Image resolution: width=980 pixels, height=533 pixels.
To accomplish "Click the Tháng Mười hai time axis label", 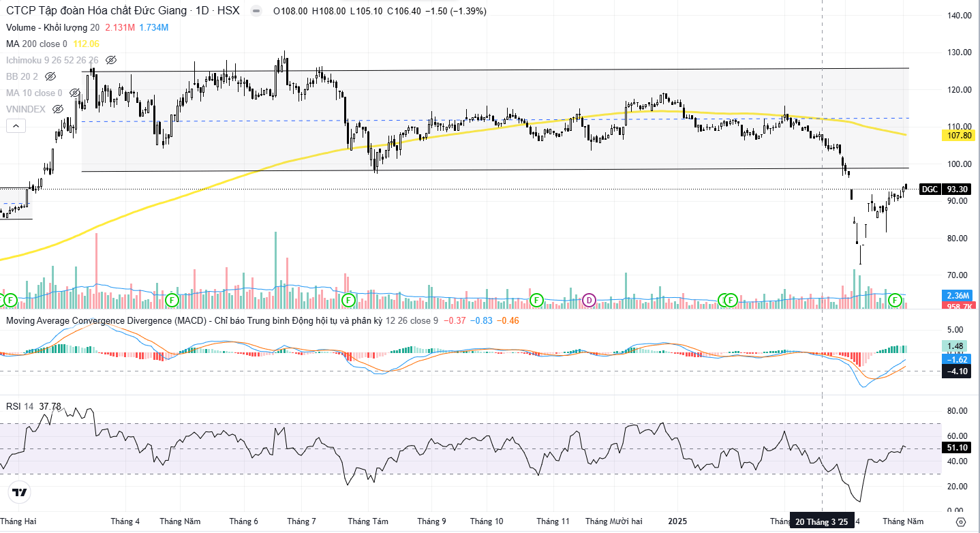I will click(613, 521).
